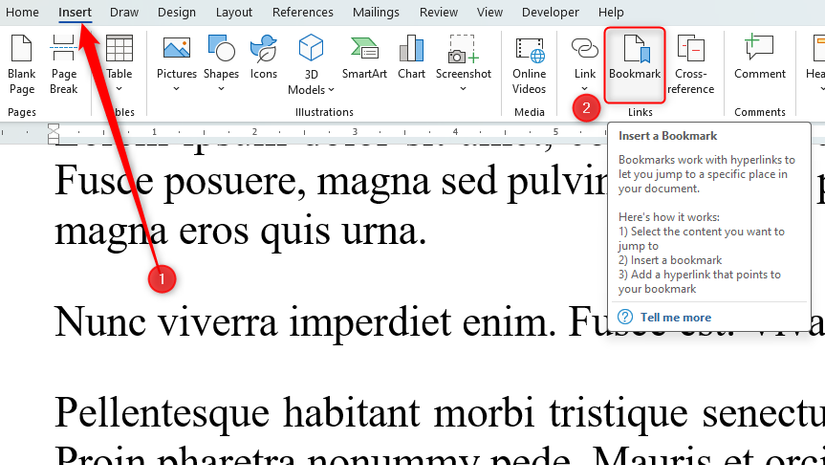Insert a SmartArt graphic
The image size is (825, 465).
coord(365,58)
